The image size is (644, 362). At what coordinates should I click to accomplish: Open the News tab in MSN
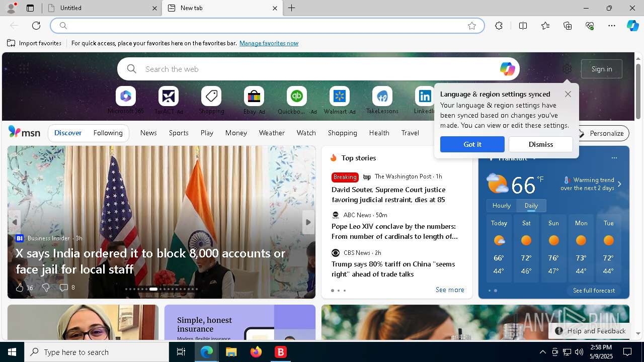148,133
